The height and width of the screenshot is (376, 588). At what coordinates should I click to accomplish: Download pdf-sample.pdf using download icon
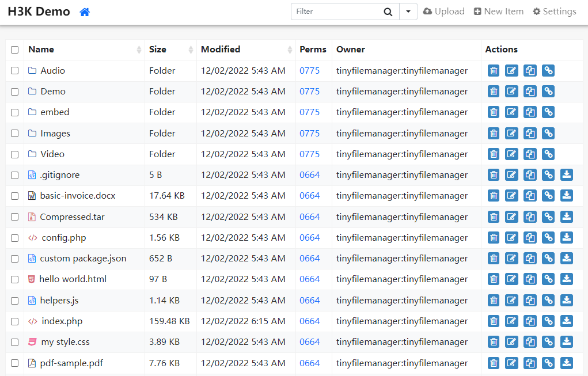[x=567, y=363]
